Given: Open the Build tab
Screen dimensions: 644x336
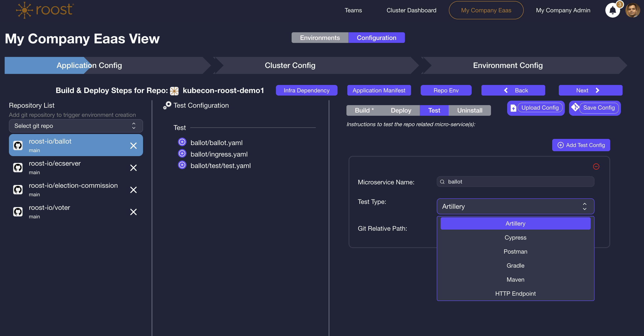Looking at the screenshot, I should [364, 110].
